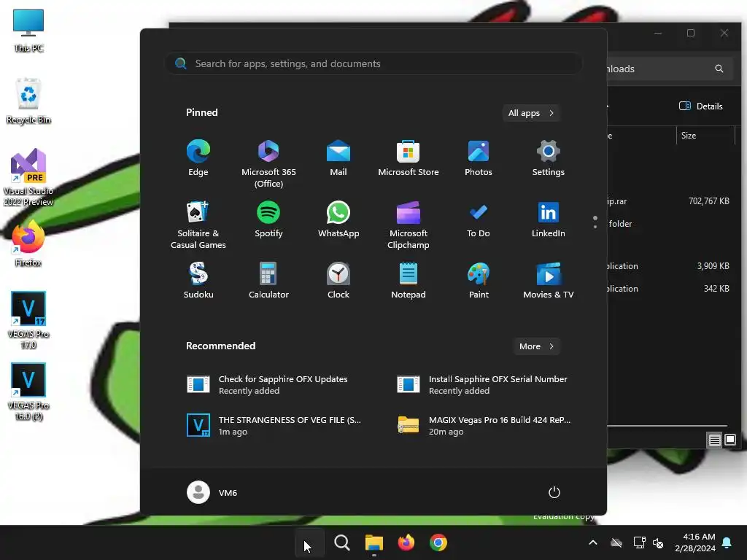
Task: Launch Firefox from taskbar
Action: (x=406, y=542)
